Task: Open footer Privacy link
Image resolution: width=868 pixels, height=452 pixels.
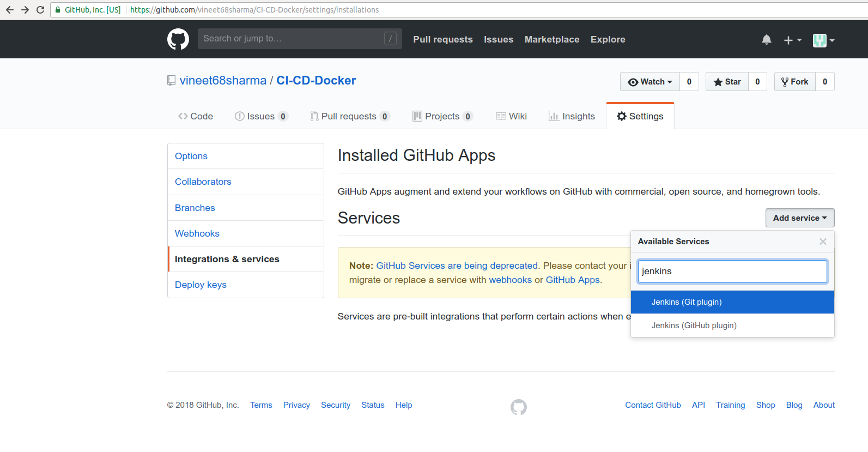Action: pyautogui.click(x=296, y=405)
